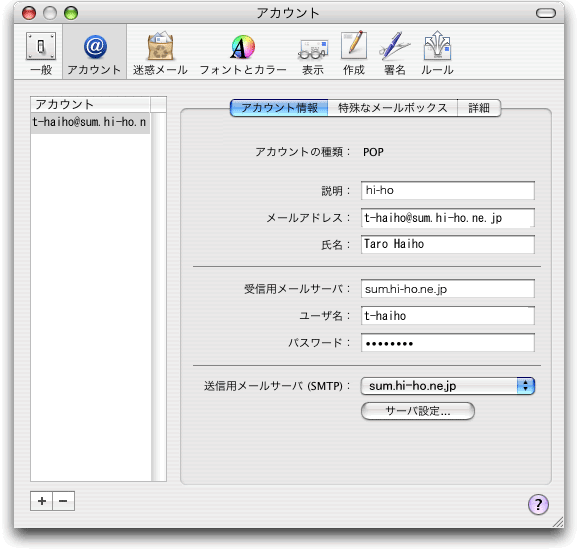Click the サーバ設定... button
Image resolution: width=578 pixels, height=551 pixels.
point(418,411)
